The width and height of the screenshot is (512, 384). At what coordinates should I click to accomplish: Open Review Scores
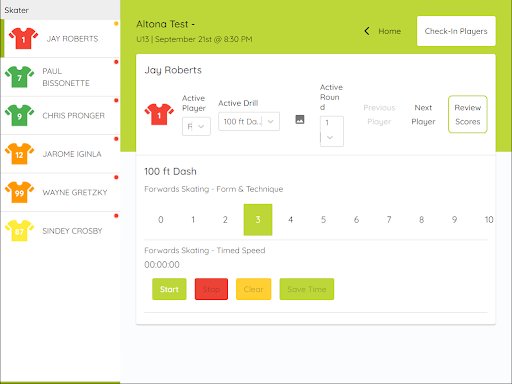coord(468,114)
